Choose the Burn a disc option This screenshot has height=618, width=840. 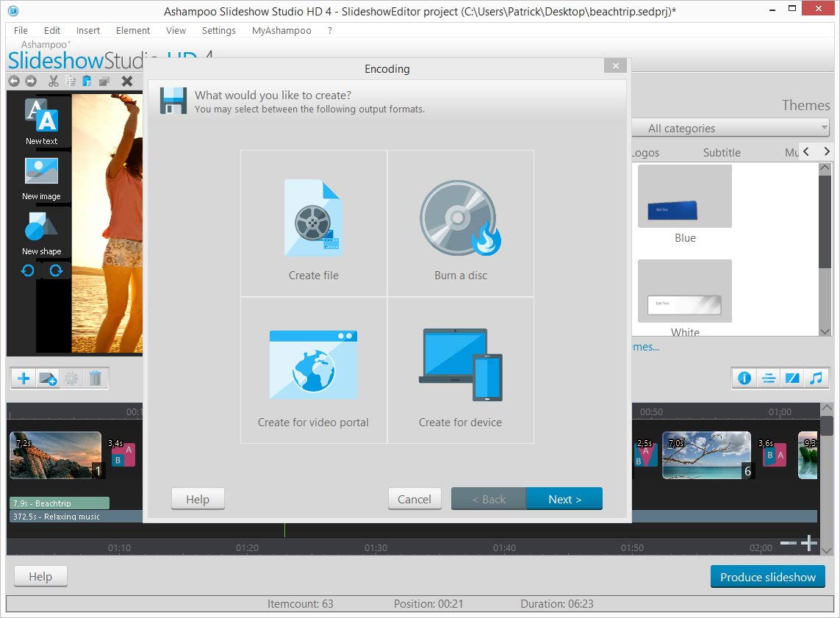(x=461, y=224)
